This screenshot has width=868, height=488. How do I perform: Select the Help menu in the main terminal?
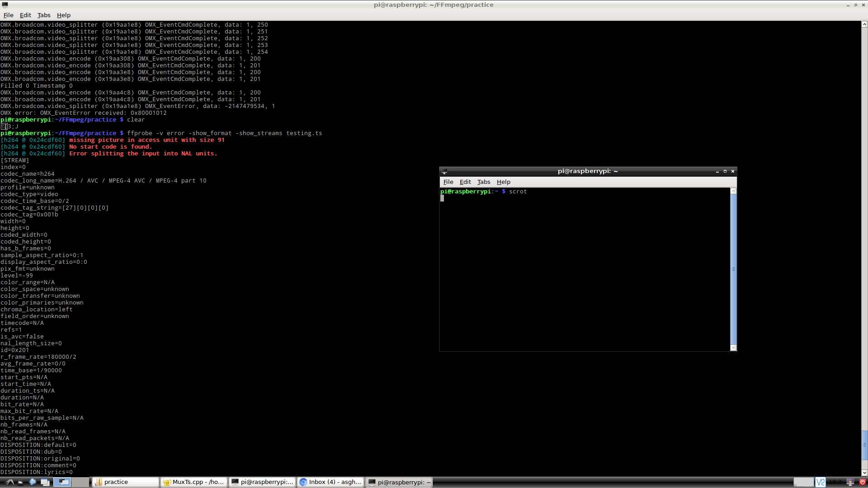point(64,15)
